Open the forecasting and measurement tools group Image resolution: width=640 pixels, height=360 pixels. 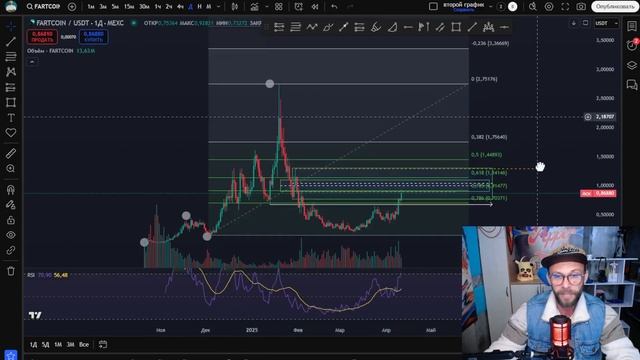pos(11,87)
